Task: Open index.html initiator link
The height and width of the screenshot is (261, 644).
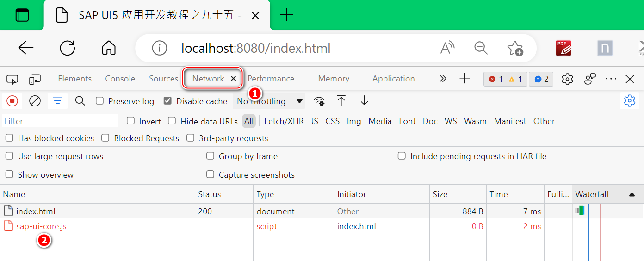Action: [x=356, y=226]
